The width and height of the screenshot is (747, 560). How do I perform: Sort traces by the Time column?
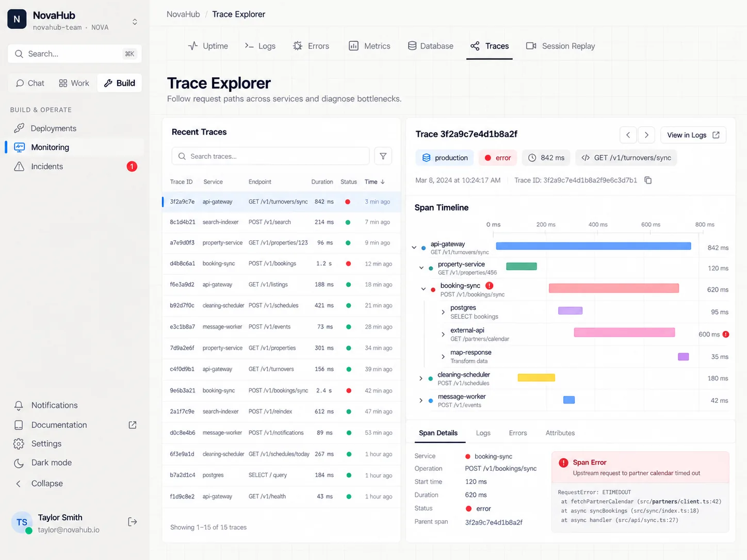click(x=375, y=182)
